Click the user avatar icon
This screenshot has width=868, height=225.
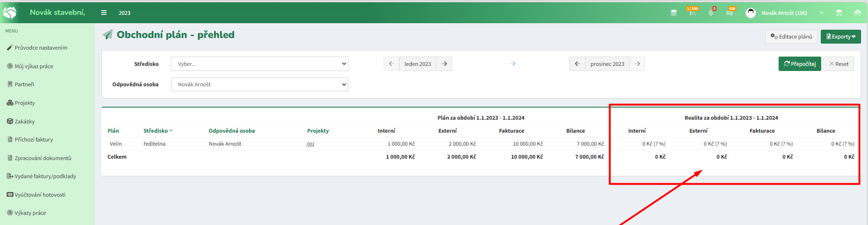point(751,13)
